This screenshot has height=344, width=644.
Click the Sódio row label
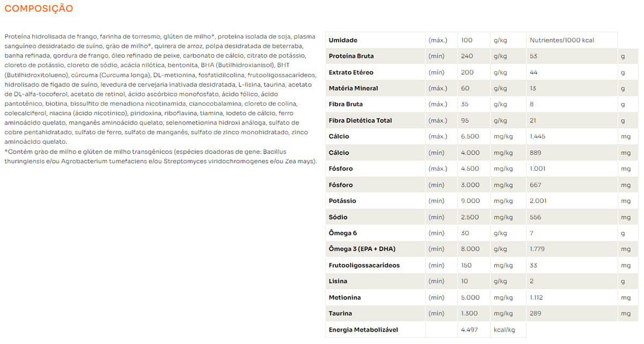(338, 217)
